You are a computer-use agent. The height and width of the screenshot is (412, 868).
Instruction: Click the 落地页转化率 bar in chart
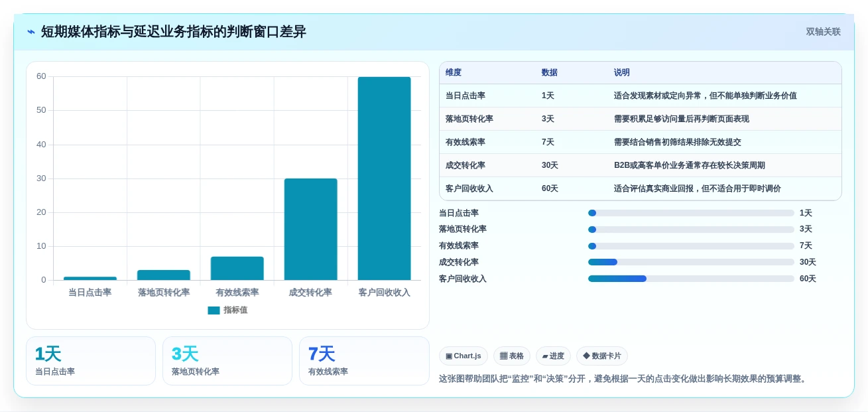coord(164,275)
